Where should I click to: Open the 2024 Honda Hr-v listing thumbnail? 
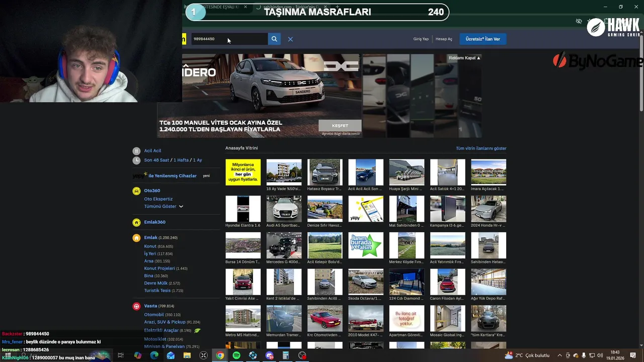[x=489, y=209]
